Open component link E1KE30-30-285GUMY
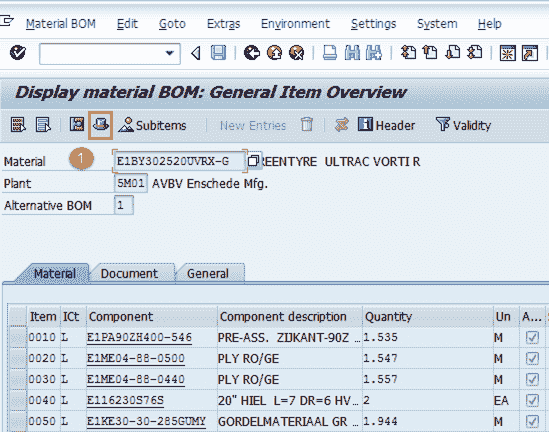This screenshot has width=549, height=432. point(146,421)
